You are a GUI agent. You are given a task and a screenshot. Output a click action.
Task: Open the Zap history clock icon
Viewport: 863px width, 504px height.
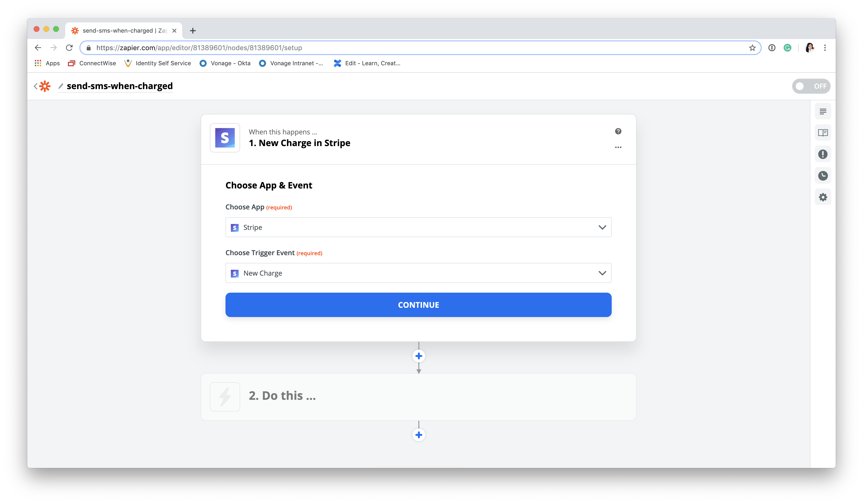point(823,176)
